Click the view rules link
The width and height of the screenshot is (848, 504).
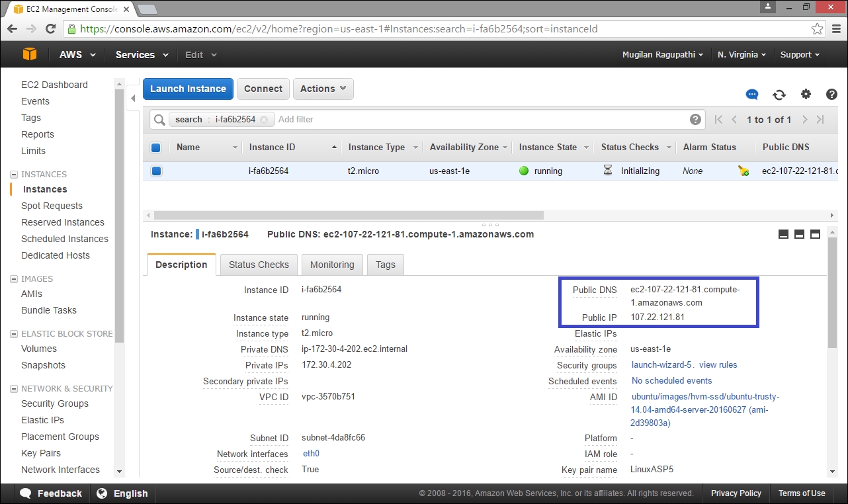[718, 365]
